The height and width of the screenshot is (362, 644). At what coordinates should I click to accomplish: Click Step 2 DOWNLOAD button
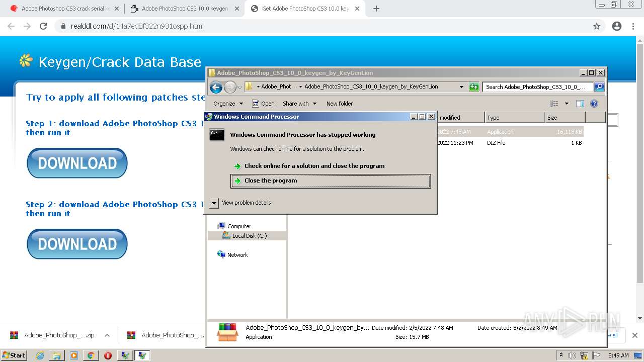[77, 244]
